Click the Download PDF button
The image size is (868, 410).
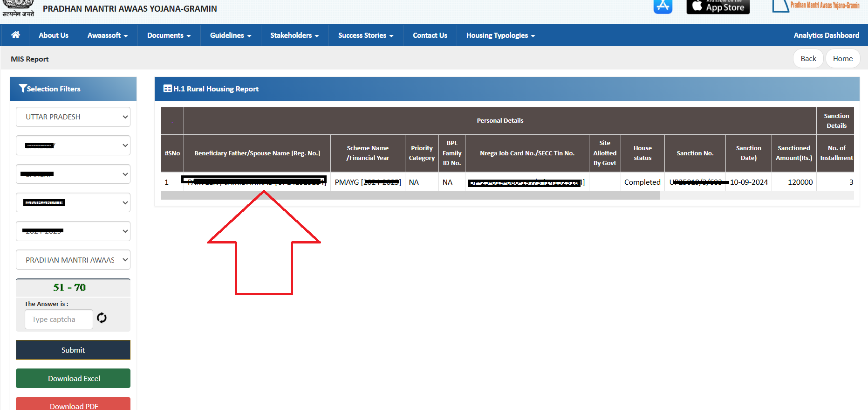(x=73, y=404)
